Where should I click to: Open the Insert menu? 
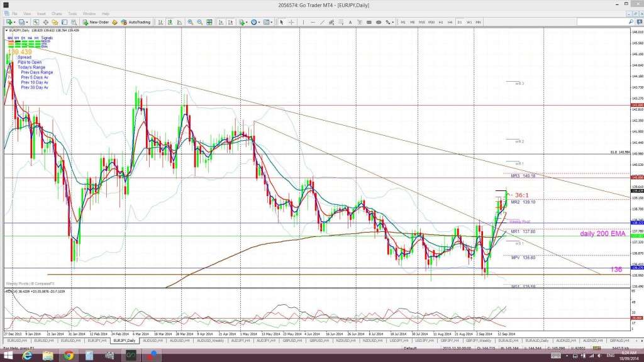tap(41, 14)
